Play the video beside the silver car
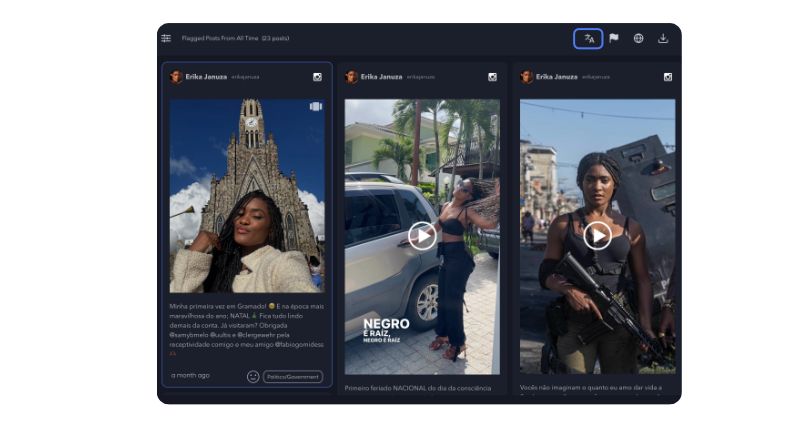The image size is (800, 433). (422, 235)
